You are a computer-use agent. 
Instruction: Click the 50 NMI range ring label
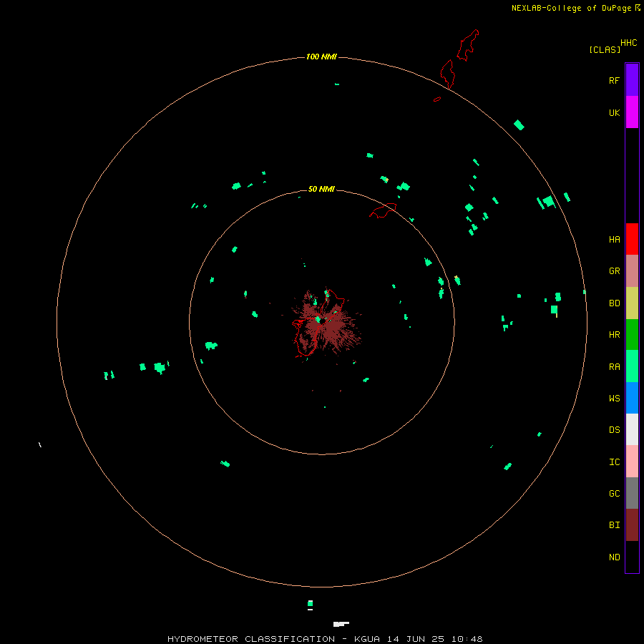[x=321, y=189]
